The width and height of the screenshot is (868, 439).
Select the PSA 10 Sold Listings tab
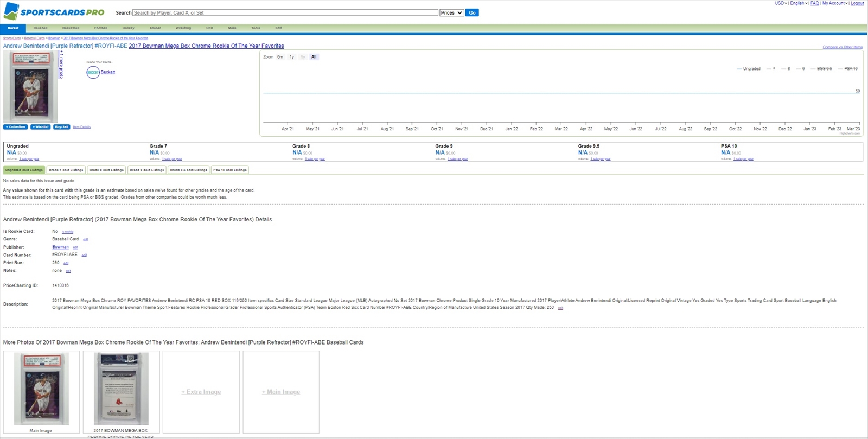click(230, 170)
